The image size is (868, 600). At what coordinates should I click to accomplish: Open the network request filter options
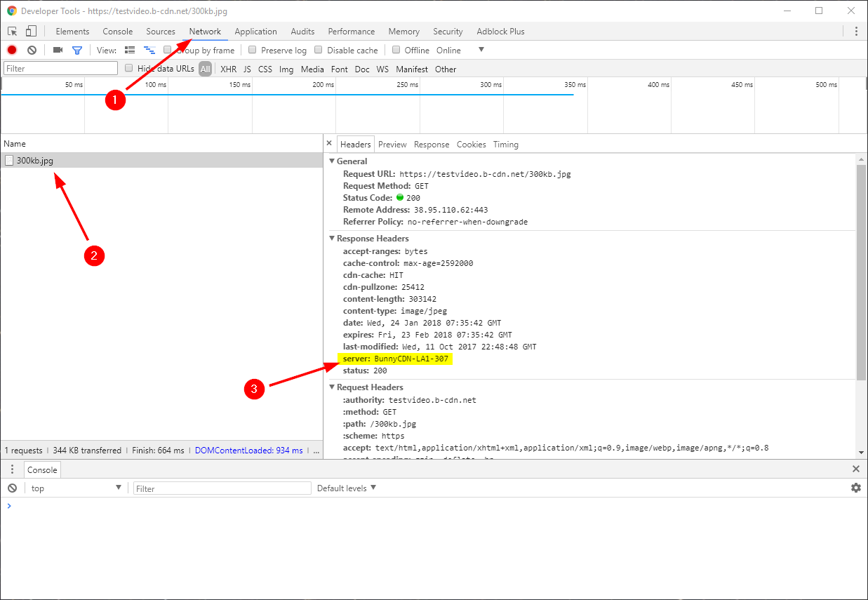77,50
